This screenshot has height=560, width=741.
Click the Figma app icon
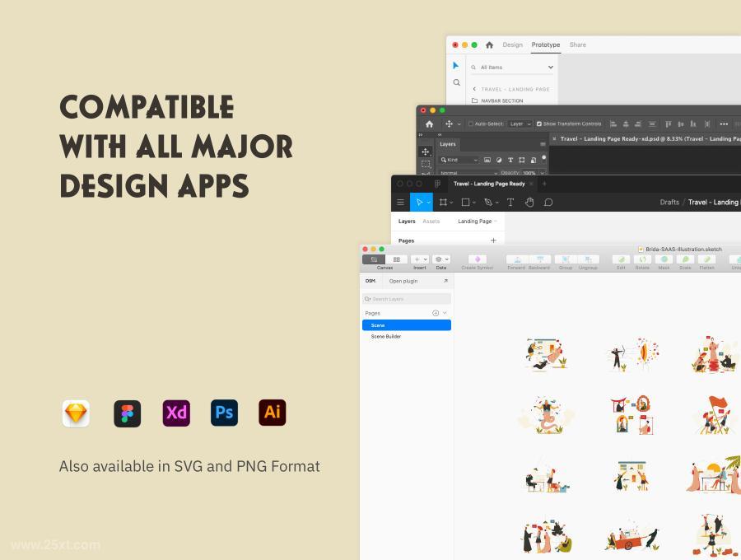127,413
